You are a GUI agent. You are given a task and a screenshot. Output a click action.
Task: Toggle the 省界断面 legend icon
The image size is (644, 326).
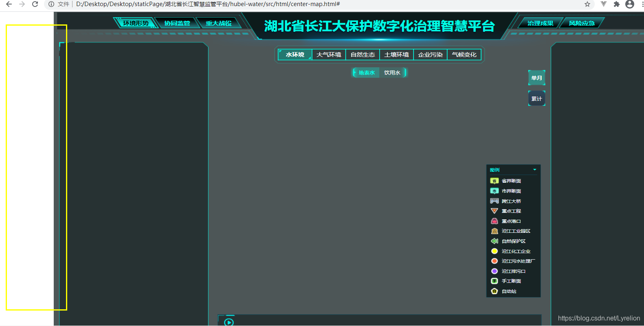point(494,181)
